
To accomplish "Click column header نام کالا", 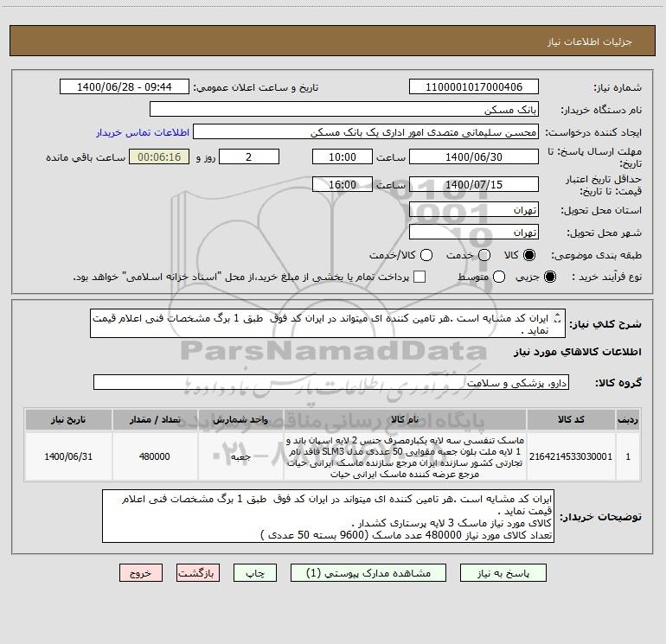I will click(405, 419).
